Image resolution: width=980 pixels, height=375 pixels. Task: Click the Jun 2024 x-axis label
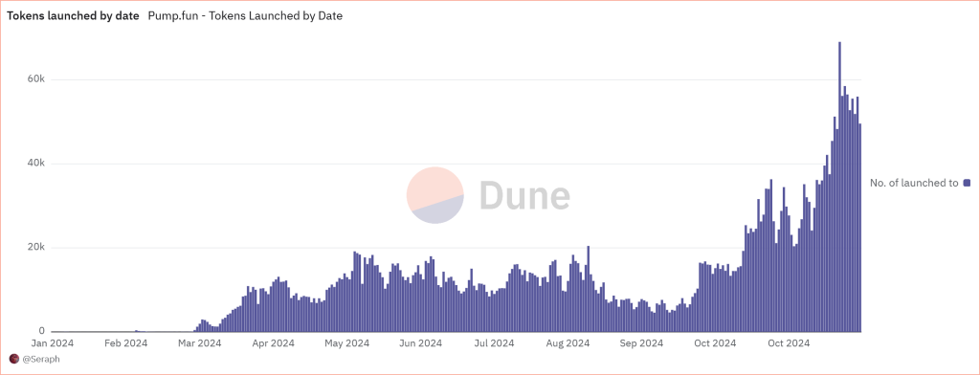pos(420,343)
